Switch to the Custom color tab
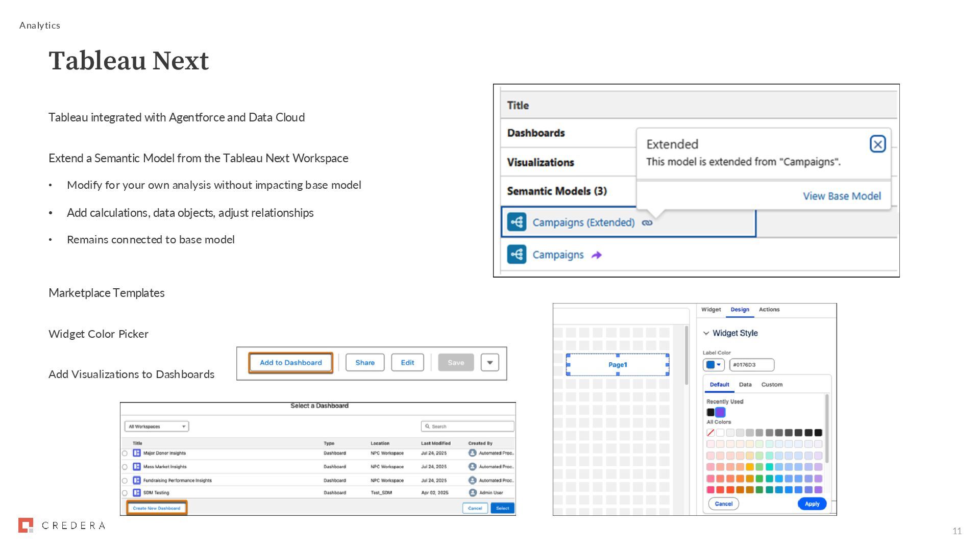980x551 pixels. coord(771,385)
